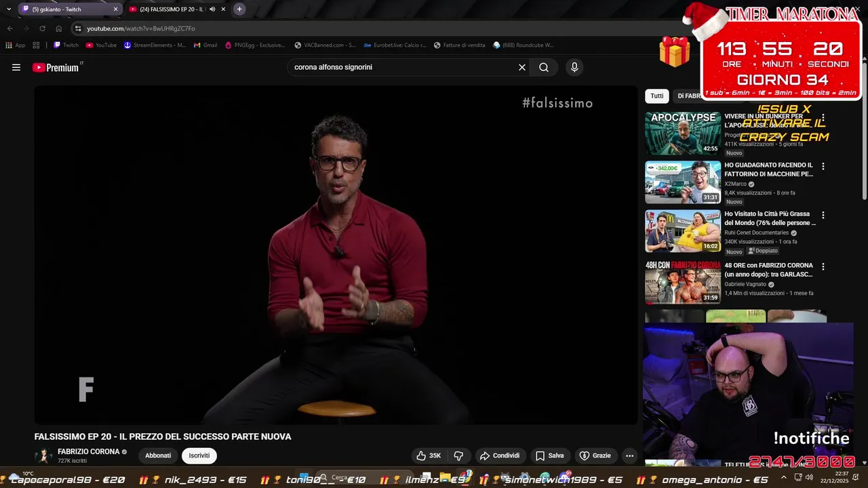The height and width of the screenshot is (488, 868).
Task: Click the Salva save button
Action: tap(549, 455)
